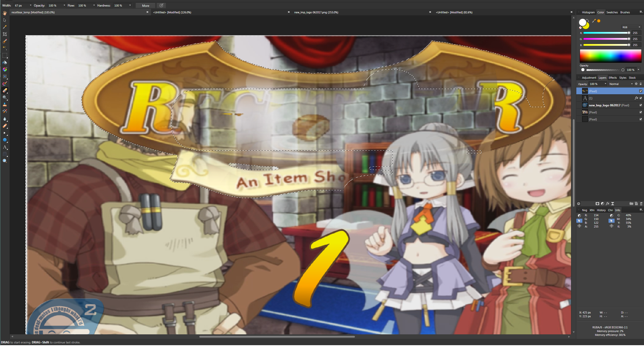This screenshot has width=644, height=362.
Task: Toggle visibility of the (1) text layer
Action: tap(641, 98)
